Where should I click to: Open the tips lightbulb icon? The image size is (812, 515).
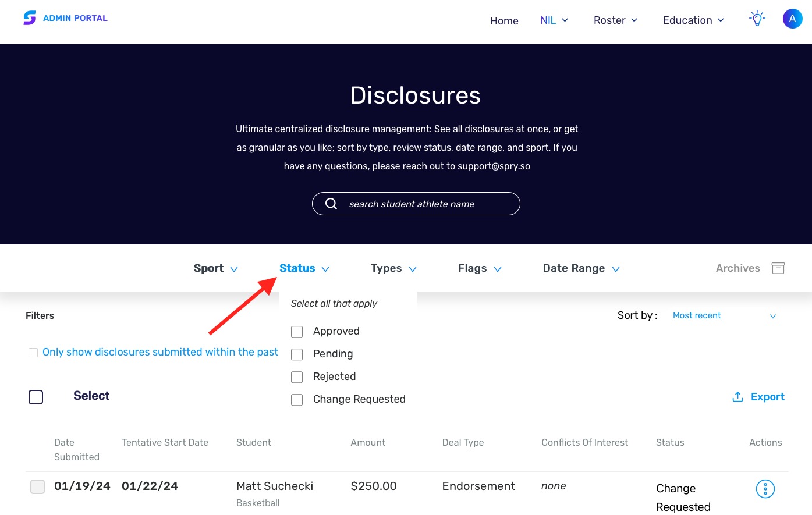(757, 18)
